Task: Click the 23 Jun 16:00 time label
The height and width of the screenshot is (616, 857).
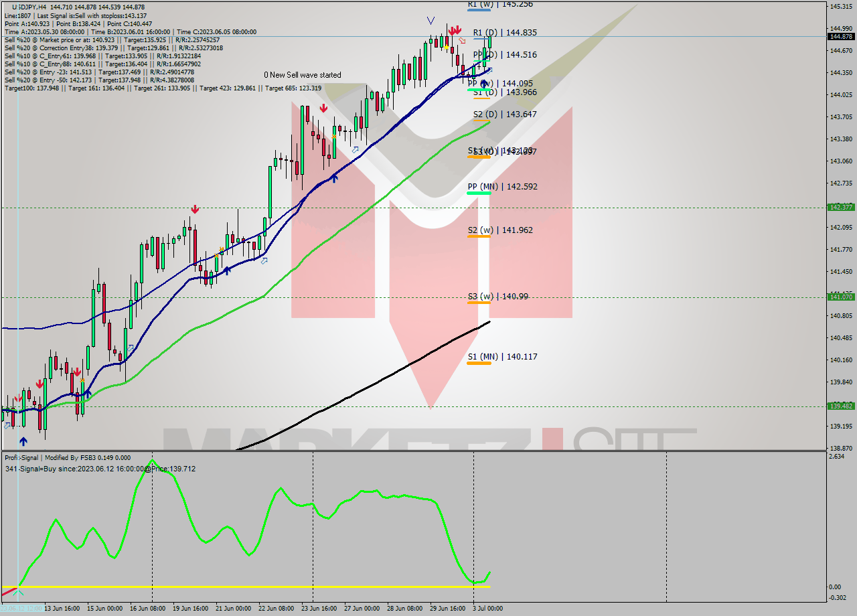Action: [318, 609]
